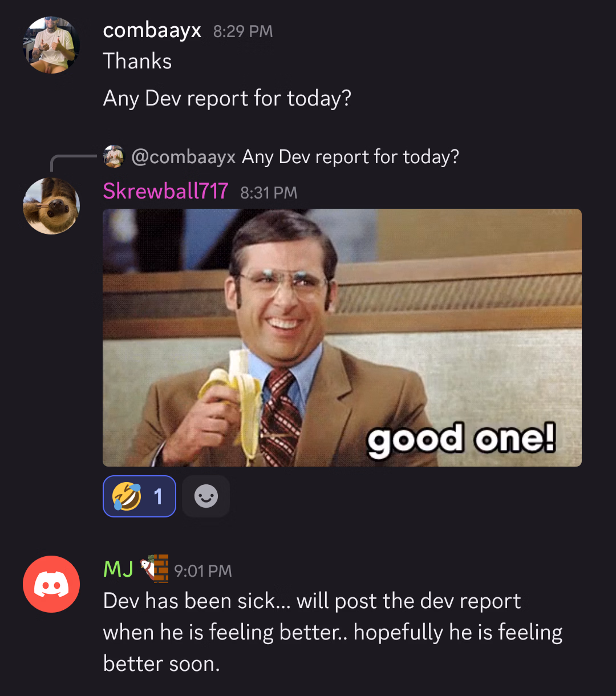Screen dimensions: 616x696
Task: Select MJ's "Dev has been sick" message
Action: (x=333, y=632)
